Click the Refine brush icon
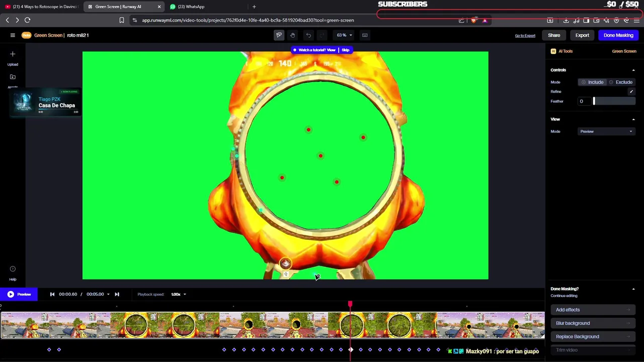The height and width of the screenshot is (362, 644). (631, 92)
